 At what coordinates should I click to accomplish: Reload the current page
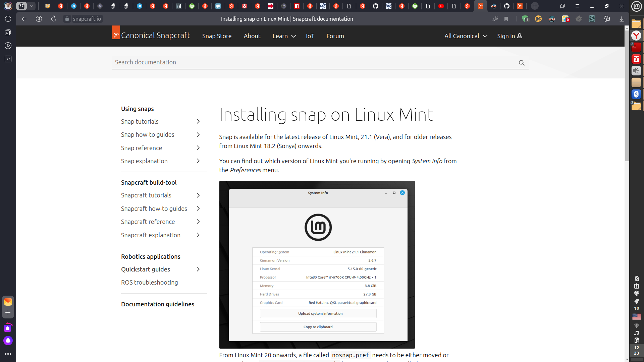pos(54,19)
